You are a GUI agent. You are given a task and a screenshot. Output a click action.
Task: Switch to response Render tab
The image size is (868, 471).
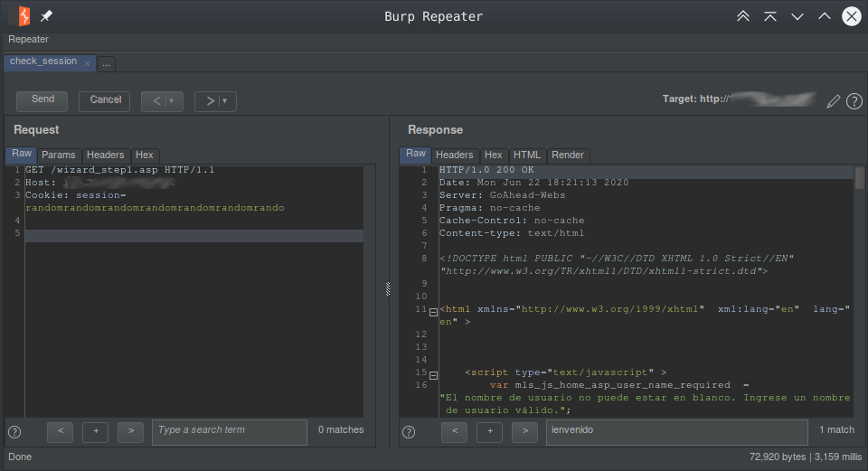[568, 155]
